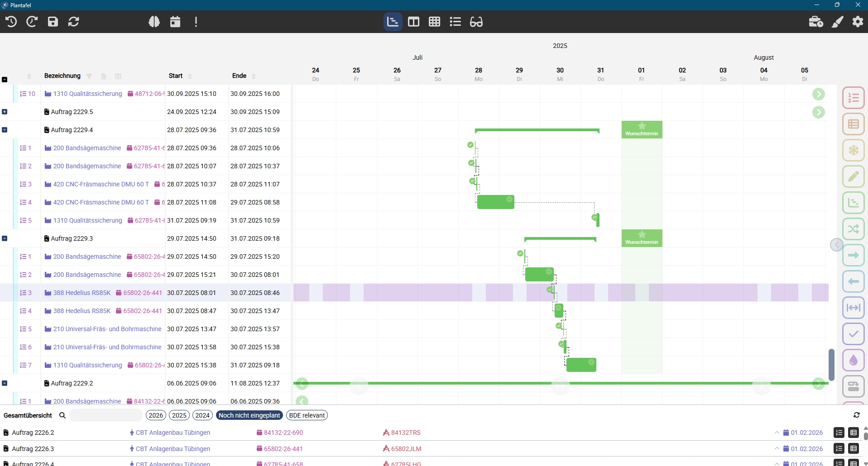
Task: Click the Auftrag 2226.3 numbered-list button
Action: point(839,449)
